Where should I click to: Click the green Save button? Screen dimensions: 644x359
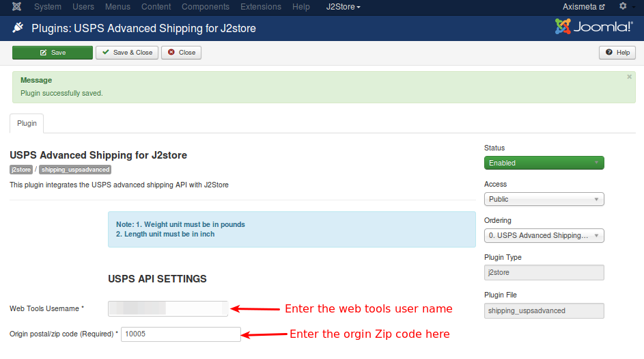[x=53, y=53]
